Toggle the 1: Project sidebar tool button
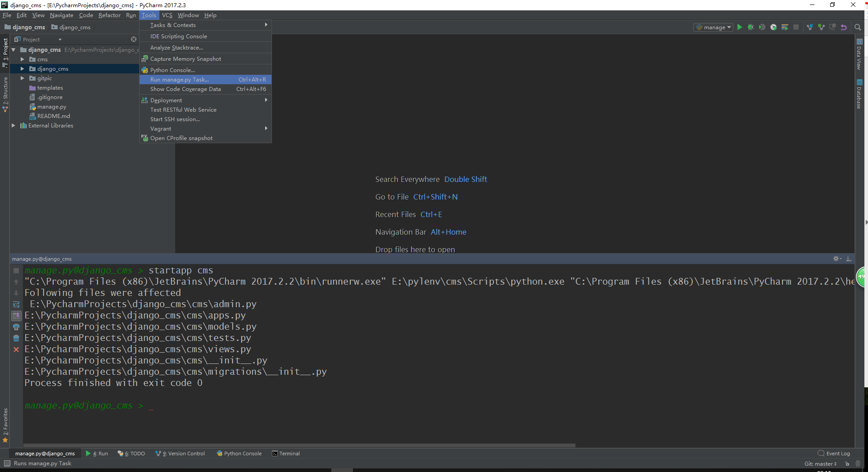 5,53
